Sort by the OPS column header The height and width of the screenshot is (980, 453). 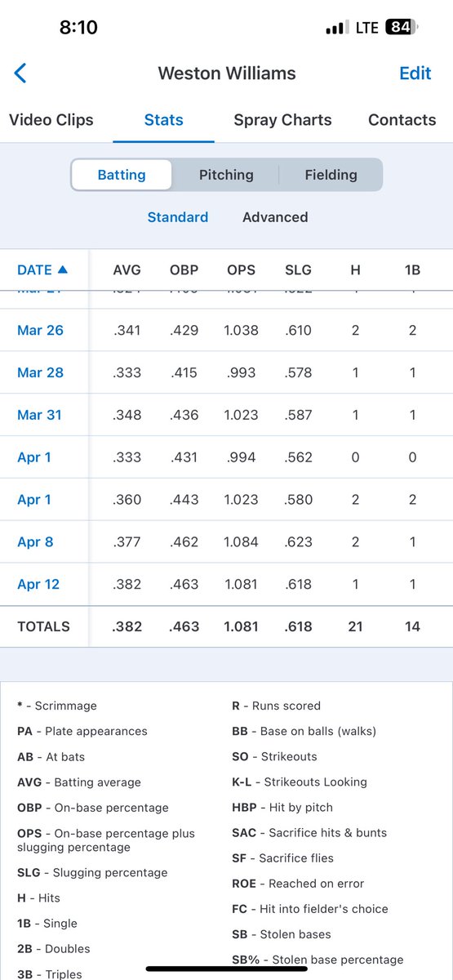click(241, 269)
